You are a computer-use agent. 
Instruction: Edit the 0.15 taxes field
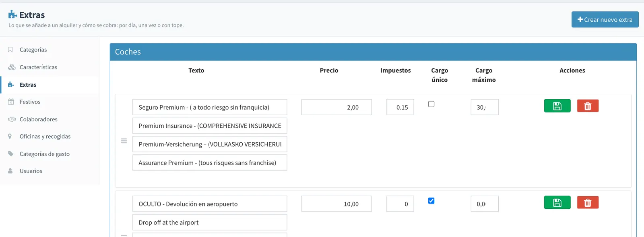click(400, 107)
